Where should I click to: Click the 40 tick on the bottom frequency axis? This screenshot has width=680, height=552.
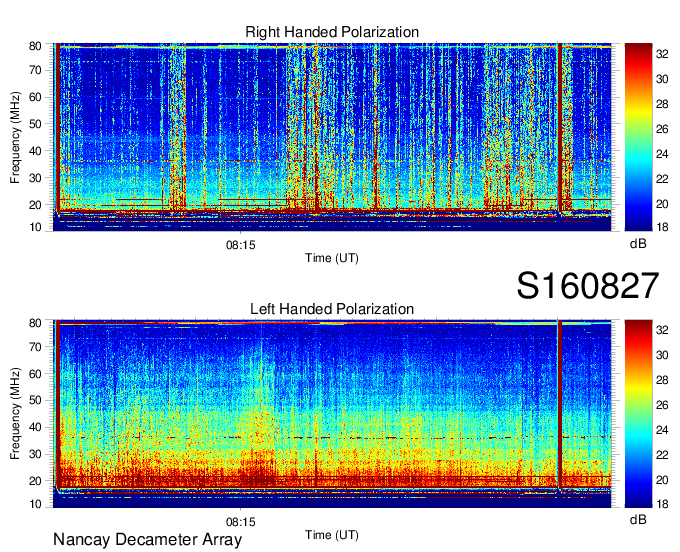[x=35, y=428]
